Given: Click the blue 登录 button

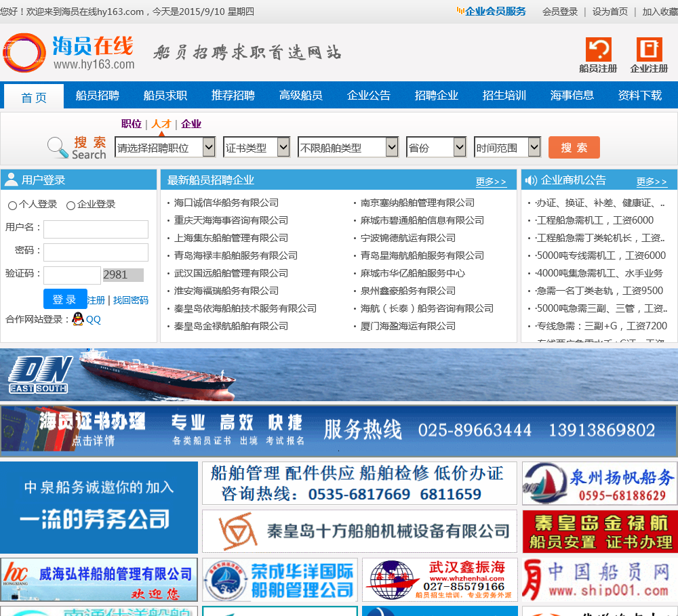Looking at the screenshot, I should click(65, 299).
